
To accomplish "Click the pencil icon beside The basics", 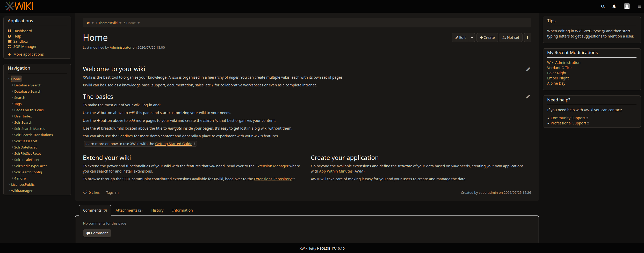I will click(x=528, y=96).
